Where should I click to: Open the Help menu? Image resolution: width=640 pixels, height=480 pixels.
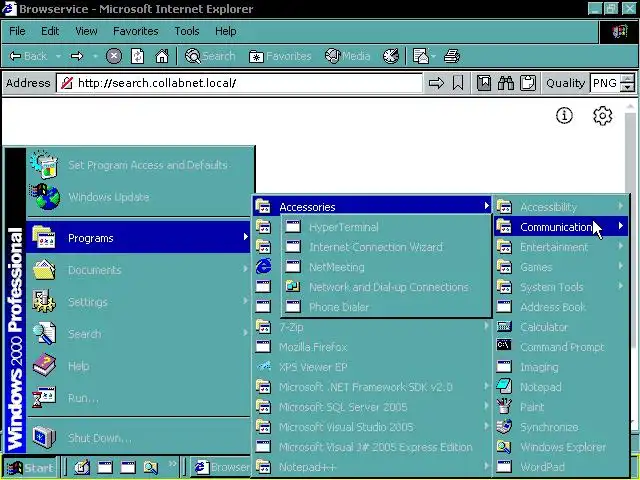(x=225, y=31)
